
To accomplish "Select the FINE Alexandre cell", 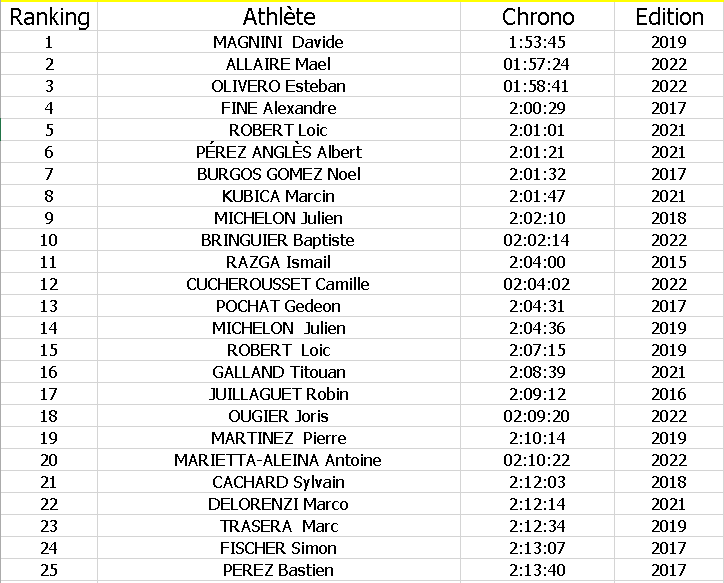I will [279, 108].
